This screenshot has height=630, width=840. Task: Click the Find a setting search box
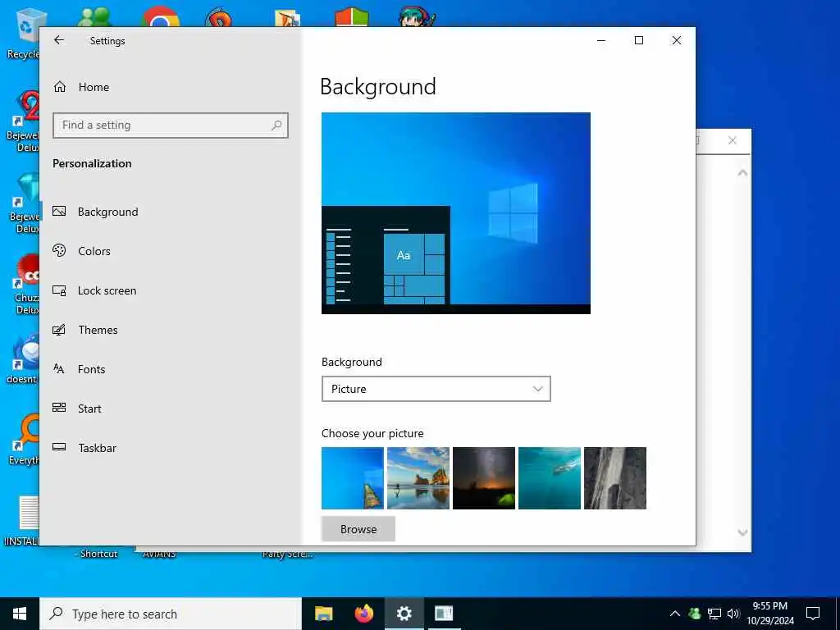pos(171,126)
